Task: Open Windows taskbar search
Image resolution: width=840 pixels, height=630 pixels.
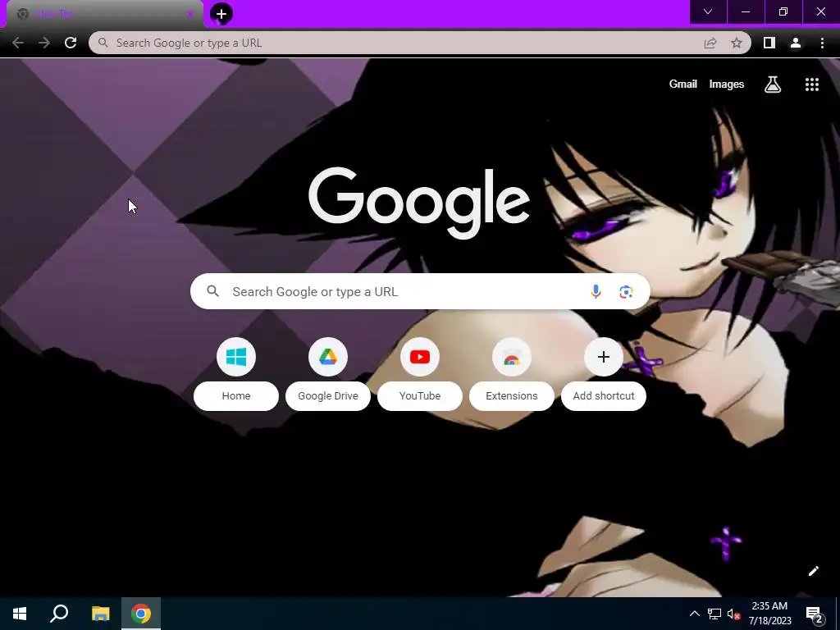Action: point(59,614)
